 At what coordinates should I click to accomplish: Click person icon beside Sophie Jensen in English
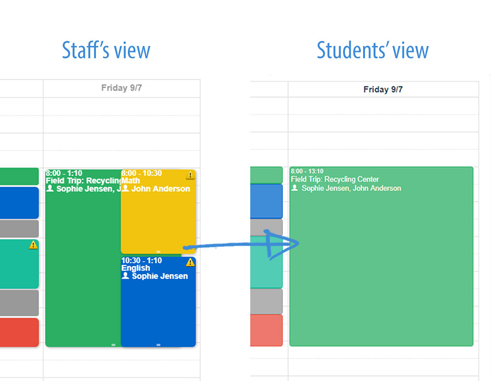pyautogui.click(x=125, y=276)
